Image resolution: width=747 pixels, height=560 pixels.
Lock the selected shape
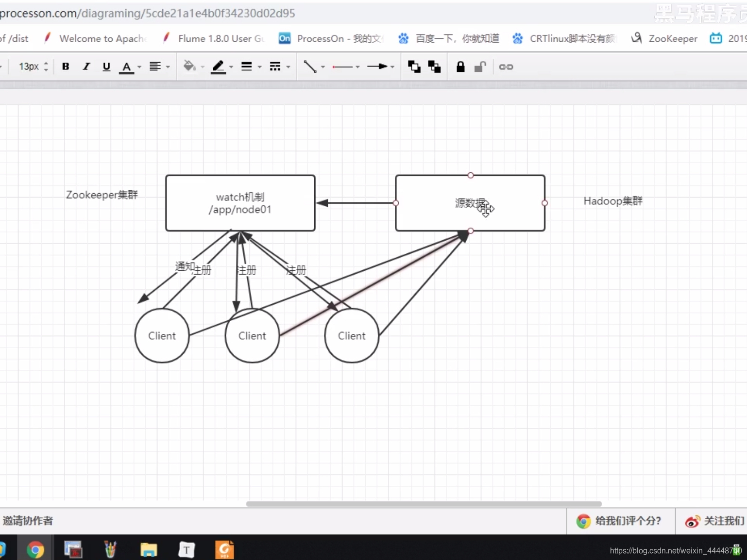pos(460,66)
